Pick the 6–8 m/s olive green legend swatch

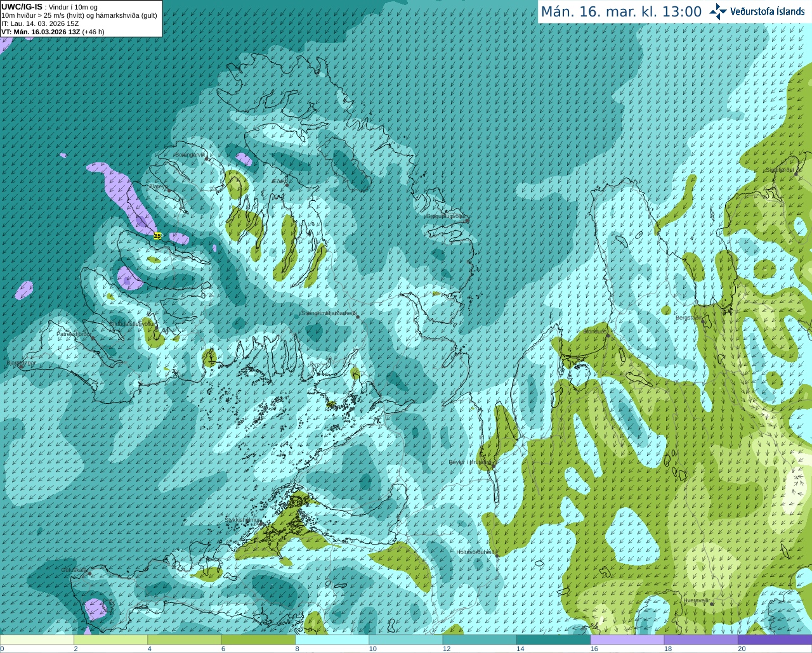coord(258,640)
